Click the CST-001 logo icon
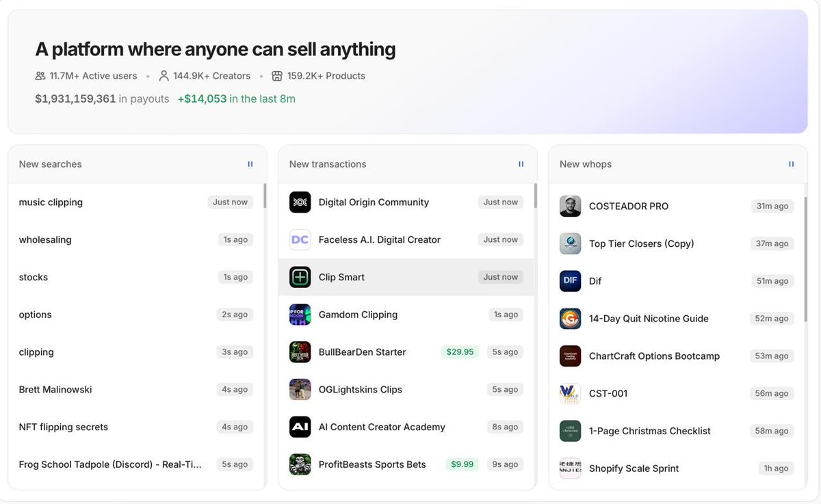 (571, 393)
